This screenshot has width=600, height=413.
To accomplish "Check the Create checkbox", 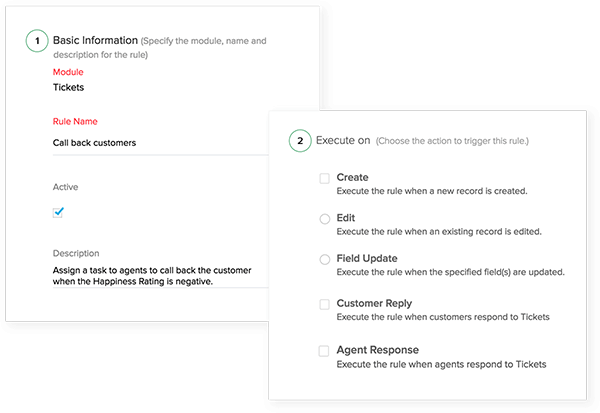I will pos(324,179).
